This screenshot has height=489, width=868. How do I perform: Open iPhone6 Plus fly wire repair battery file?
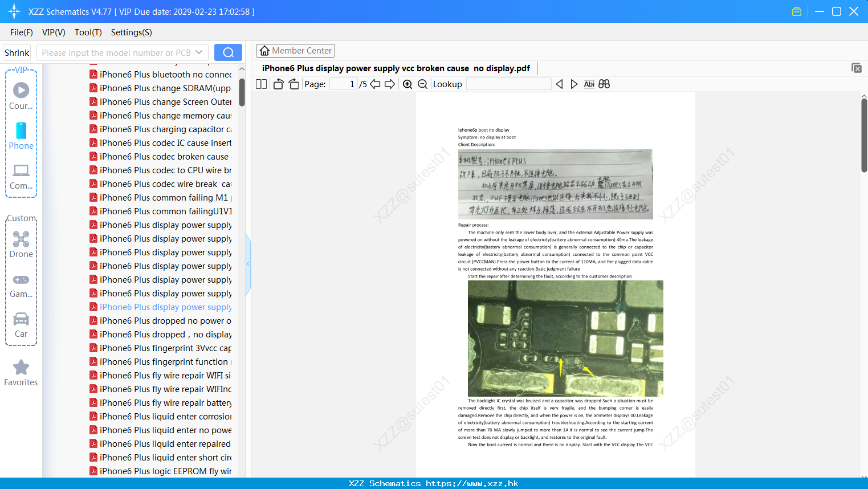[x=161, y=402]
